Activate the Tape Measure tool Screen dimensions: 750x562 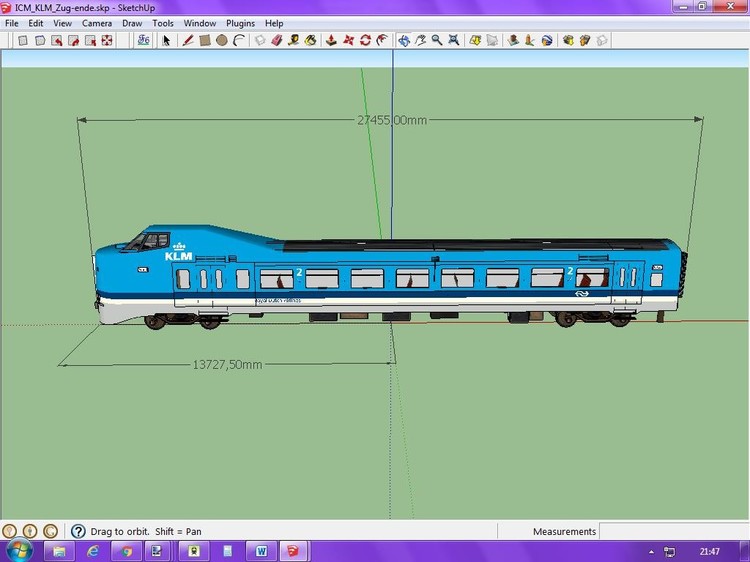coord(293,41)
